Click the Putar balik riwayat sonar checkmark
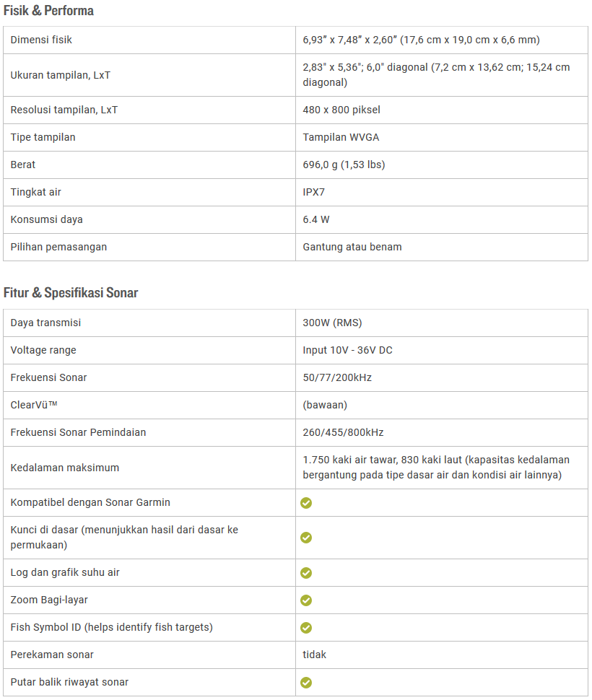Viewport: 592px width, 700px height. (x=306, y=683)
